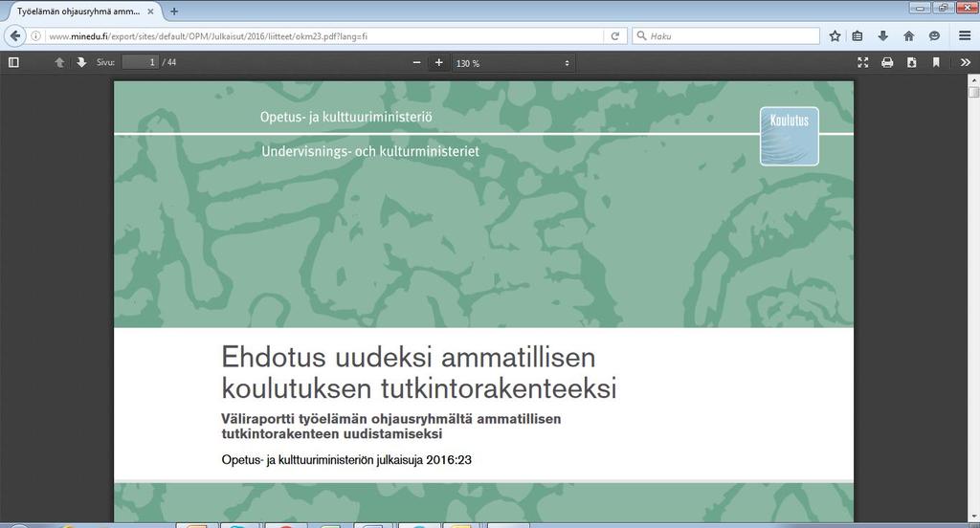Open the chat speech bubble icon
980x528 pixels.
[x=934, y=36]
